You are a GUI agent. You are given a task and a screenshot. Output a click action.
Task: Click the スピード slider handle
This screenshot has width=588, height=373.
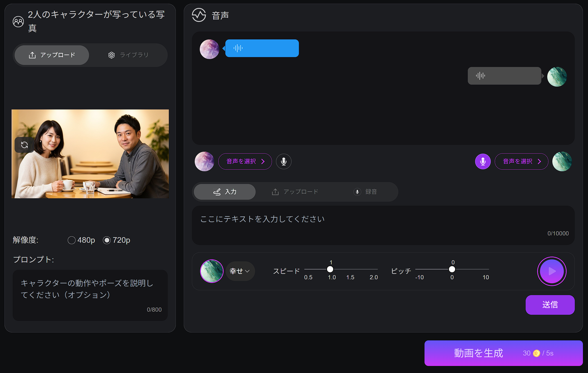330,269
